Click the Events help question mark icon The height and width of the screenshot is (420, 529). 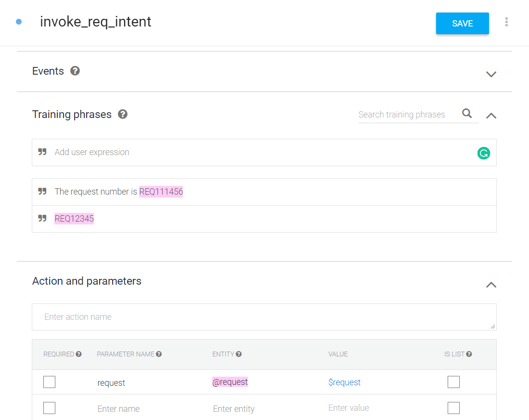(75, 71)
